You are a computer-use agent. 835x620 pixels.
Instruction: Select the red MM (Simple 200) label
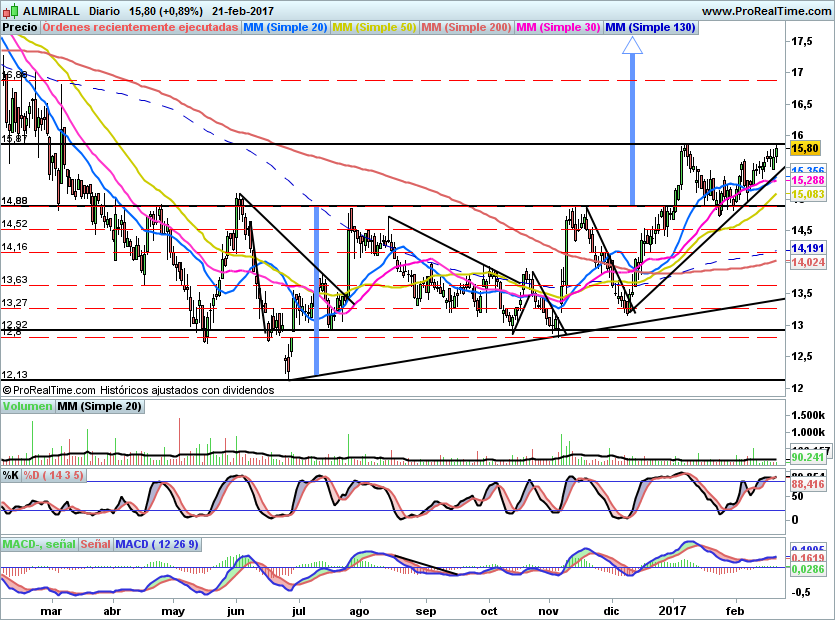pyautogui.click(x=466, y=27)
